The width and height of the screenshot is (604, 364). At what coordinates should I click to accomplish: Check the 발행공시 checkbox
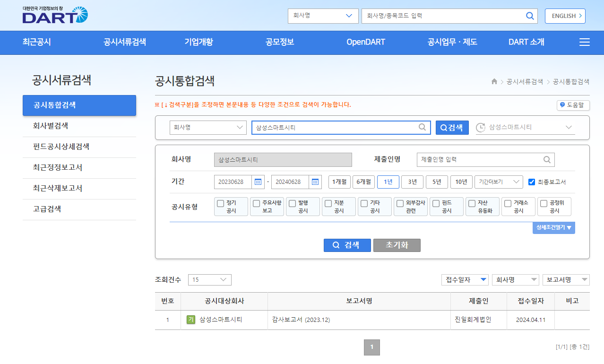tap(292, 204)
